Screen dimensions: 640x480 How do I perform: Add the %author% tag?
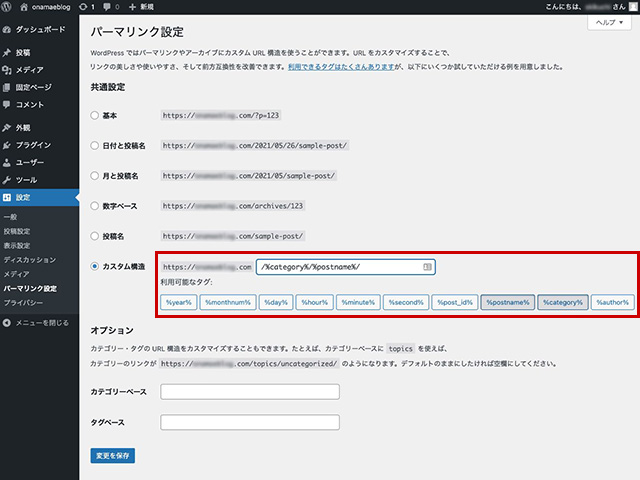coord(613,302)
